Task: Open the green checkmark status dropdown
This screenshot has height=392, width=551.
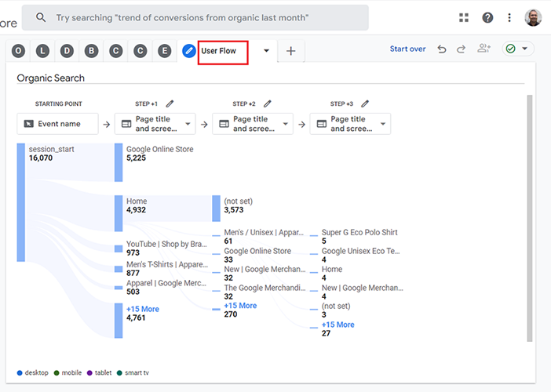Action: coord(517,49)
